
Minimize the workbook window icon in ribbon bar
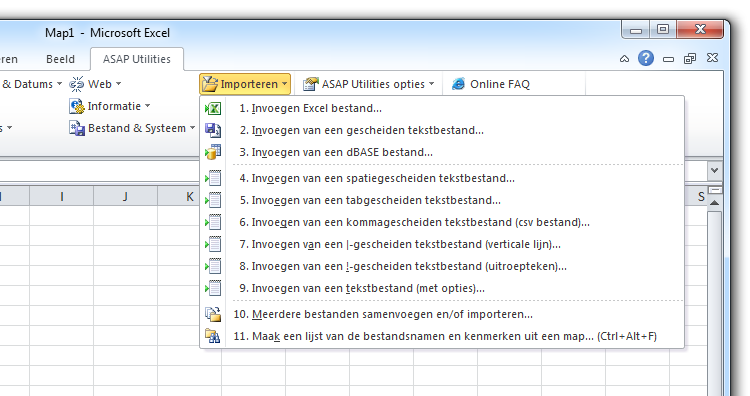[668, 59]
